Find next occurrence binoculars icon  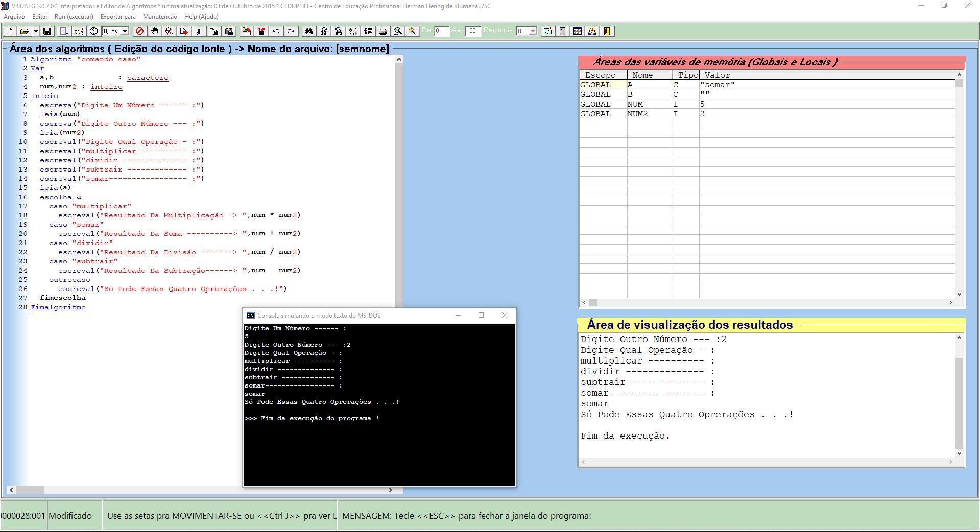click(323, 31)
